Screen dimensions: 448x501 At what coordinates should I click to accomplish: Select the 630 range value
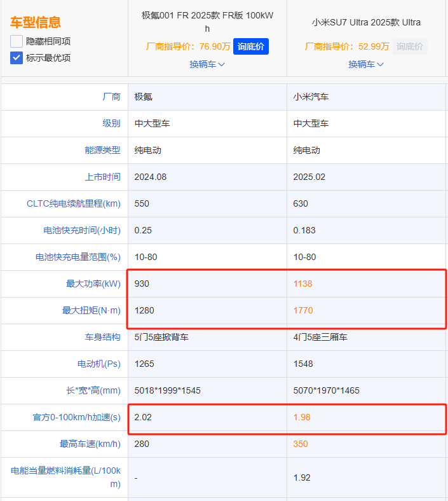tap(301, 203)
